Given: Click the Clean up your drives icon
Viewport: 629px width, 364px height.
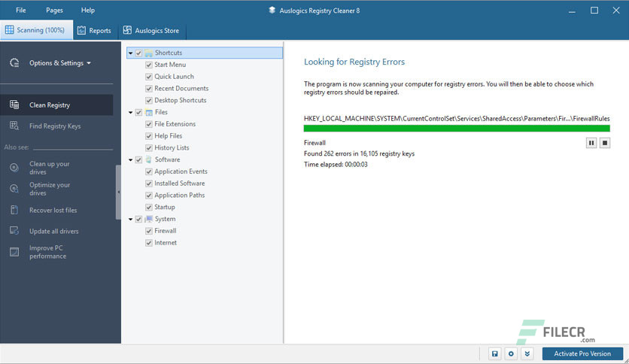Looking at the screenshot, I should point(14,168).
